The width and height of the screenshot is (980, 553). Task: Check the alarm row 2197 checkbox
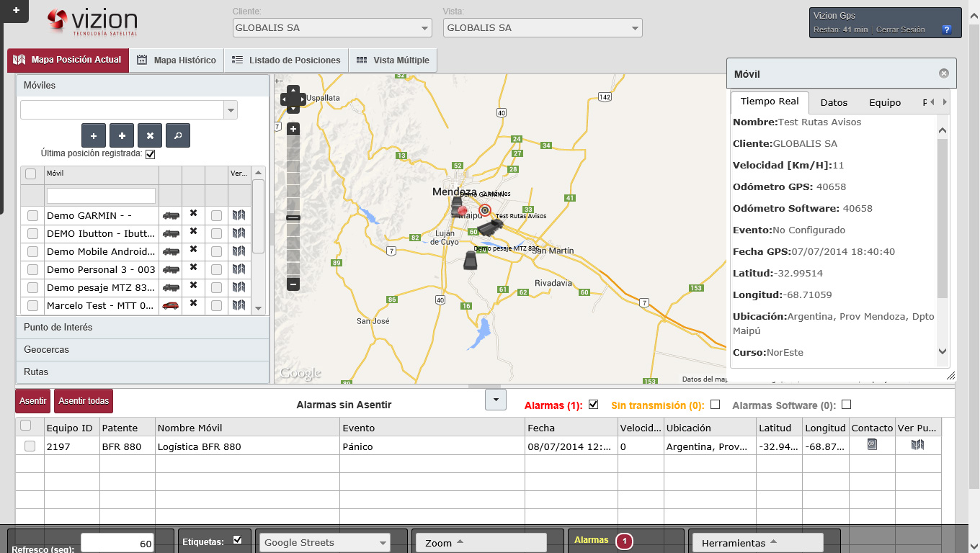30,446
